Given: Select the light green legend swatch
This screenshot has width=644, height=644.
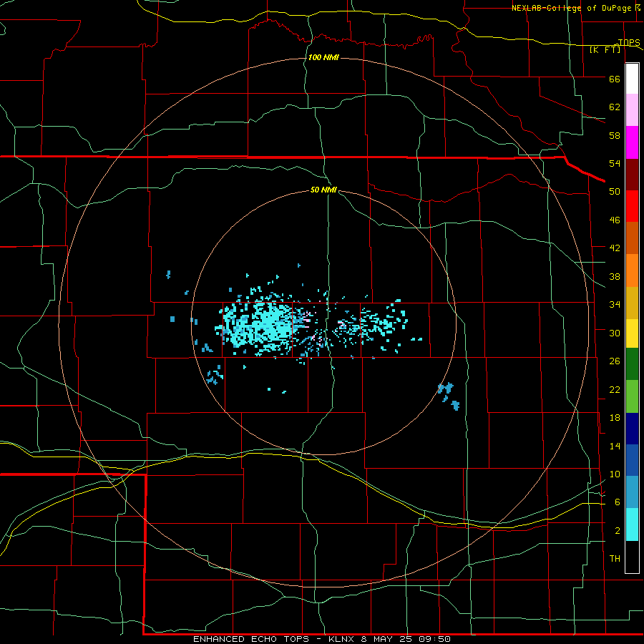Looking at the screenshot, I should point(632,396).
